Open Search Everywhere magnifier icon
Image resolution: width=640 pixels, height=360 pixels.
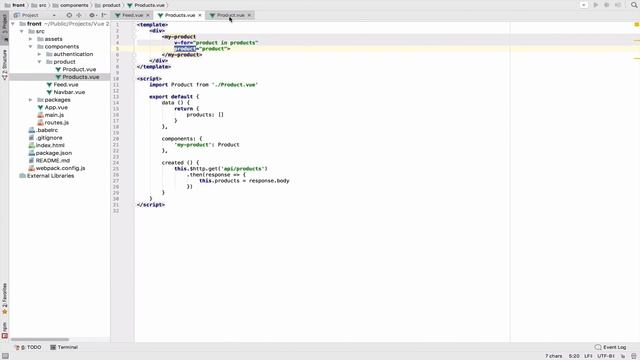pyautogui.click(x=634, y=5)
